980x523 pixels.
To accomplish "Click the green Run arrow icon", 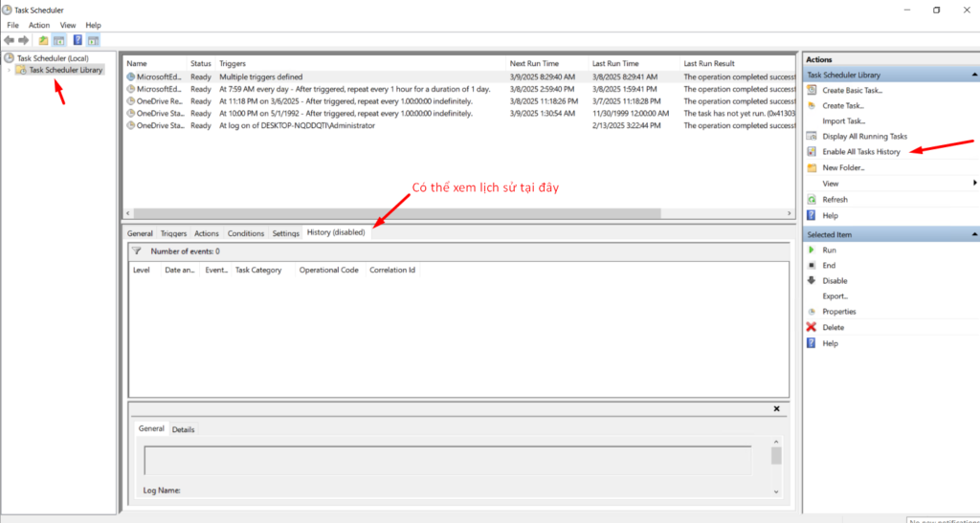I will coord(812,250).
